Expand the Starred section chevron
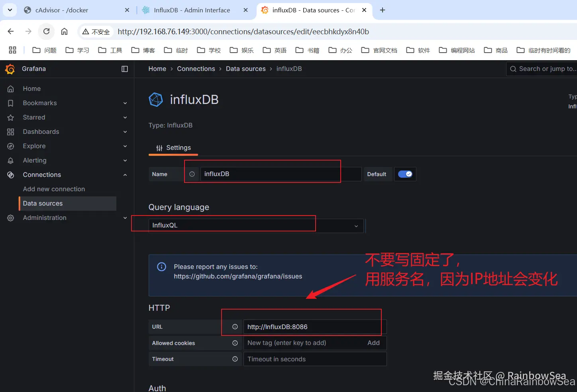Screen dimensions: 577x392 point(125,118)
